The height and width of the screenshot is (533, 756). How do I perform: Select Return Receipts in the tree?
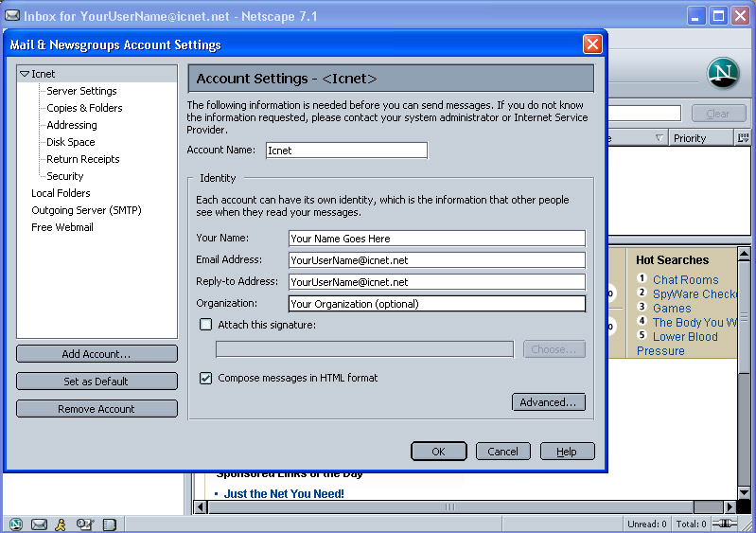pyautogui.click(x=83, y=159)
